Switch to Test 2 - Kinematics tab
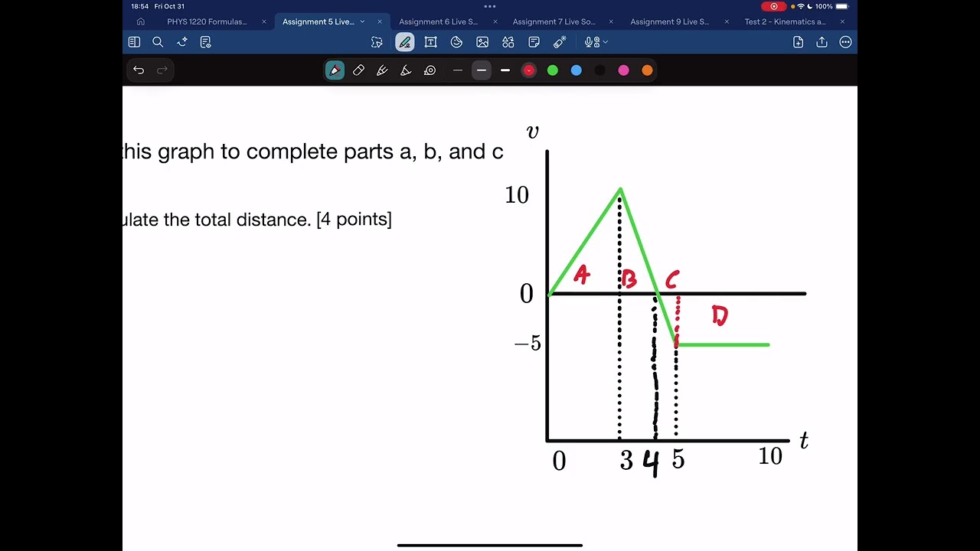Image resolution: width=980 pixels, height=551 pixels. pos(785,21)
